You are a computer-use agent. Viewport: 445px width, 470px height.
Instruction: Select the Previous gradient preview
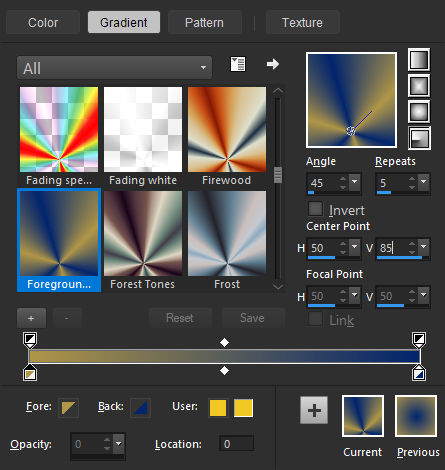click(x=416, y=416)
